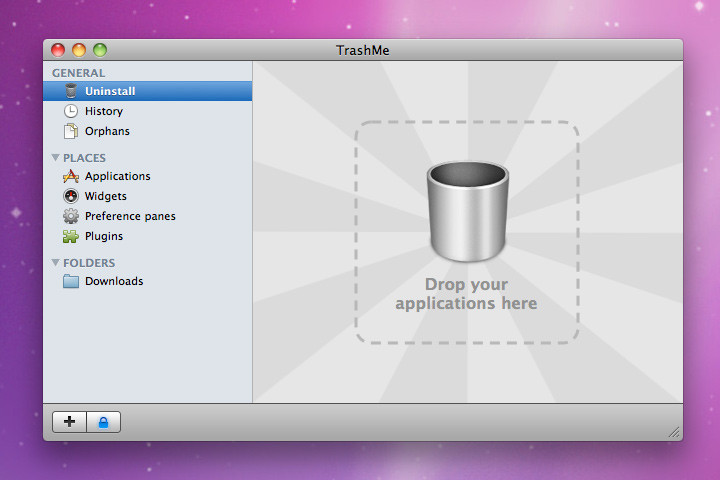Screen dimensions: 720x480
Task: Close the TrashMe window with red button
Action: (x=58, y=50)
